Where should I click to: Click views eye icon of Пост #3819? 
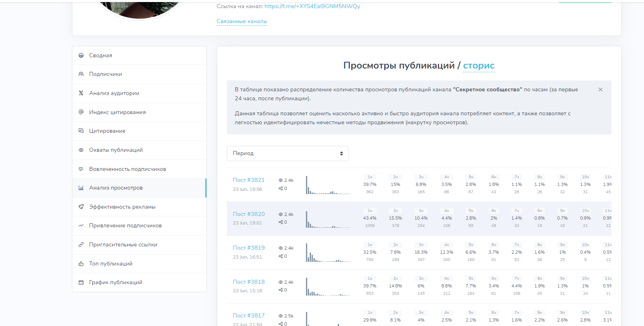[x=281, y=248]
